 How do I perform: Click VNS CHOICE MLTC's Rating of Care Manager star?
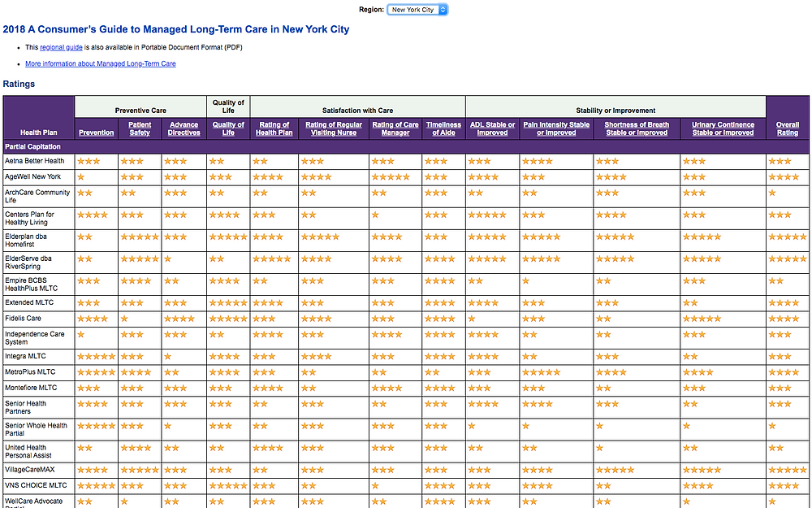pyautogui.click(x=376, y=485)
